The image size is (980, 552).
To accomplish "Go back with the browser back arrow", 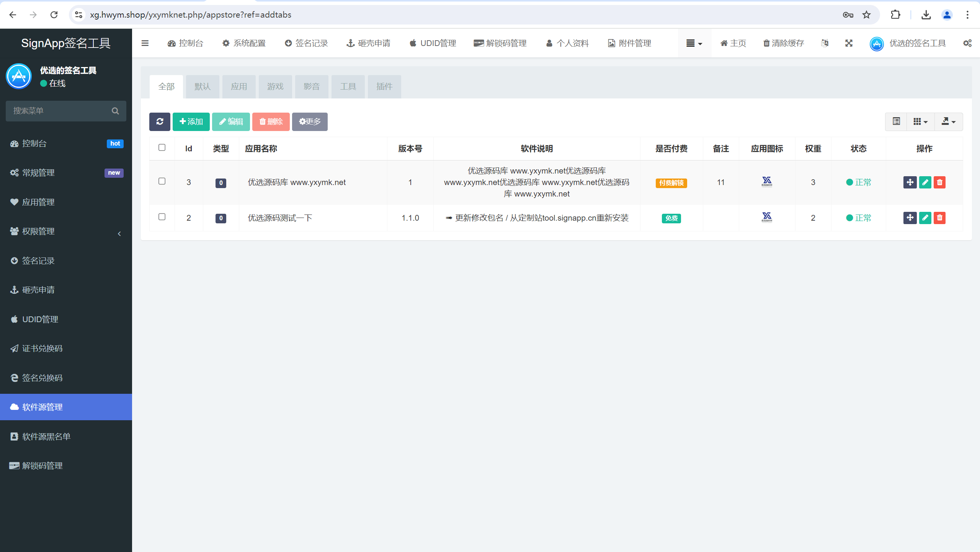I will tap(13, 15).
